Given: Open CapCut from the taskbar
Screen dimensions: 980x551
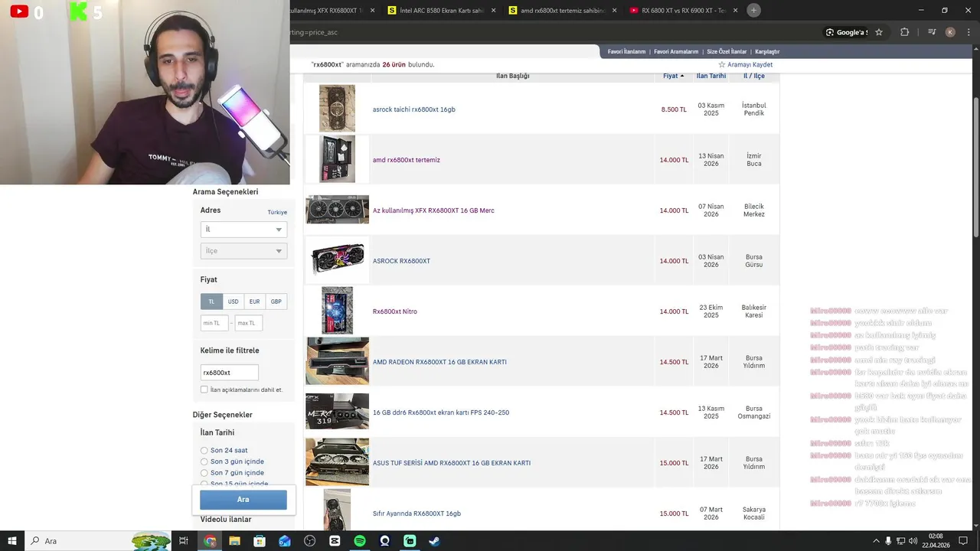Looking at the screenshot, I should click(335, 541).
